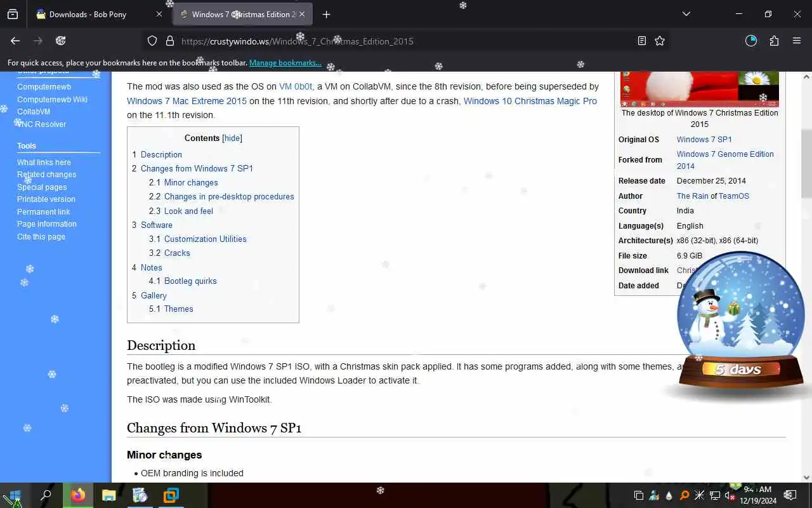Jump to Description in contents
The width and height of the screenshot is (812, 508).
pos(161,154)
